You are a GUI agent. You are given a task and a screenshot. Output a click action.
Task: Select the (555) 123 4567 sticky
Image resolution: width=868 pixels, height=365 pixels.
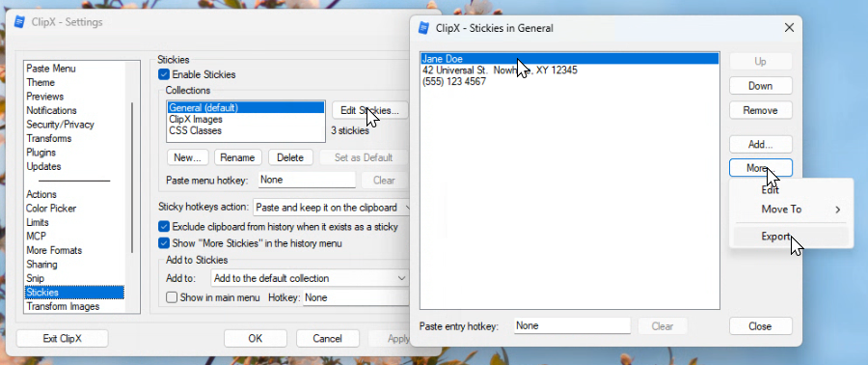point(570,82)
